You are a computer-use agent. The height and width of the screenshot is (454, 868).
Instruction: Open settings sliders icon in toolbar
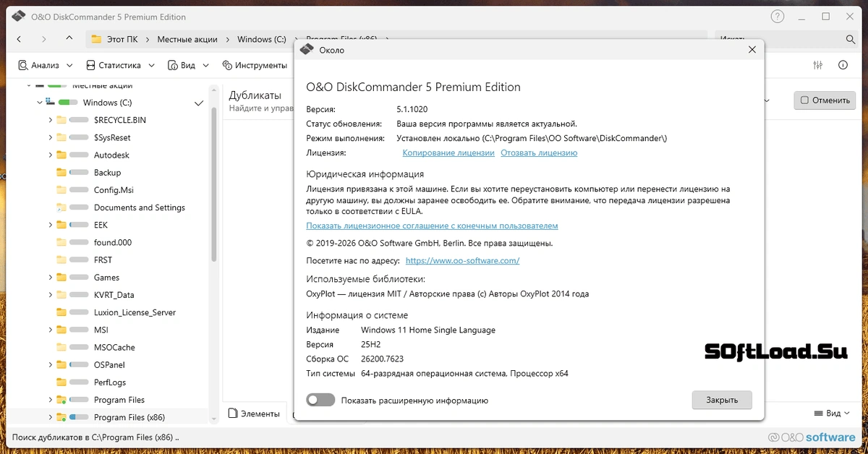coord(818,65)
